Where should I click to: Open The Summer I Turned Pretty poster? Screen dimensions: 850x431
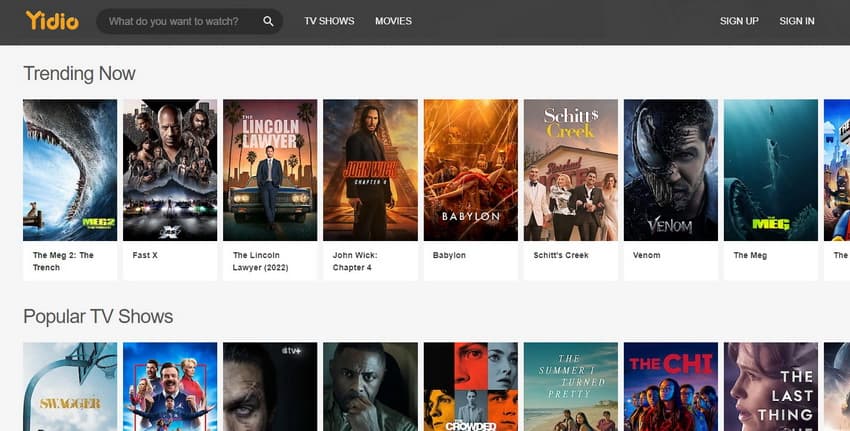point(571,387)
